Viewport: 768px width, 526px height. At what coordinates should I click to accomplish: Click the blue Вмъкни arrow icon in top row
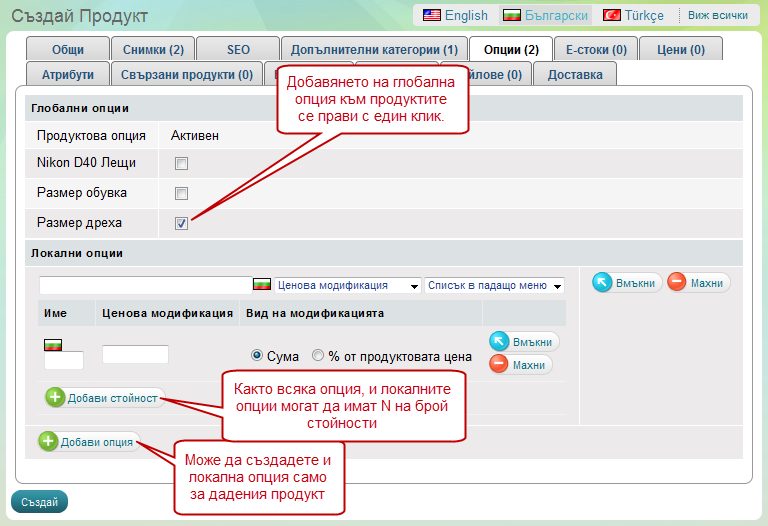click(603, 283)
